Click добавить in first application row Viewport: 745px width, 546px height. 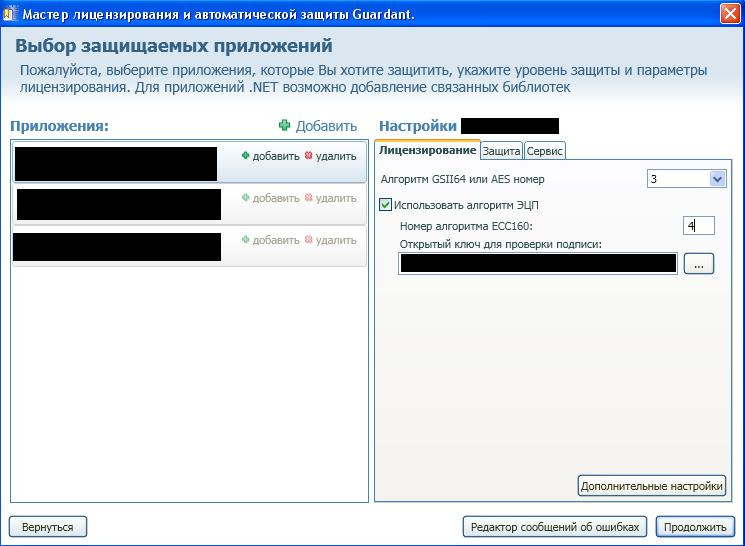pyautogui.click(x=270, y=156)
